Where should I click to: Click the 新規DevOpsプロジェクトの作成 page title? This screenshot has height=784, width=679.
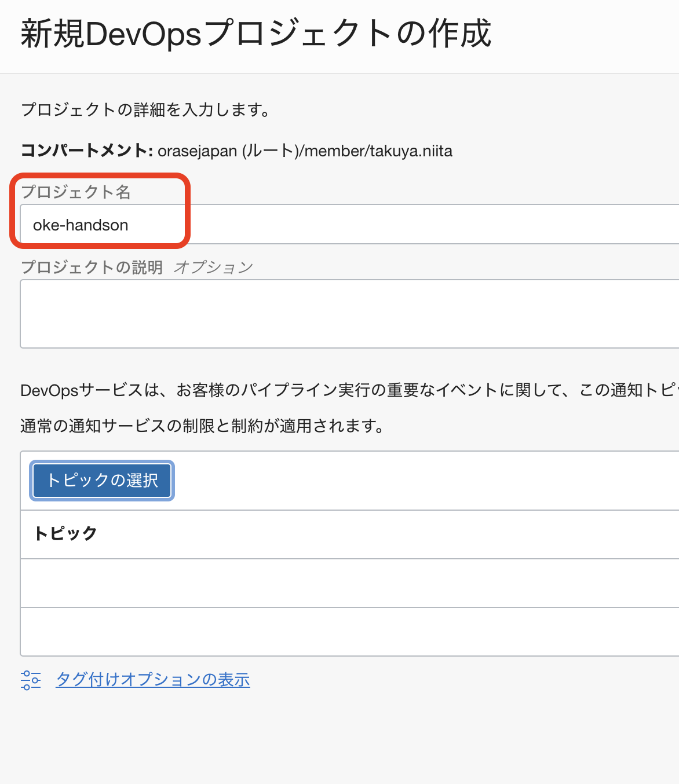click(255, 34)
